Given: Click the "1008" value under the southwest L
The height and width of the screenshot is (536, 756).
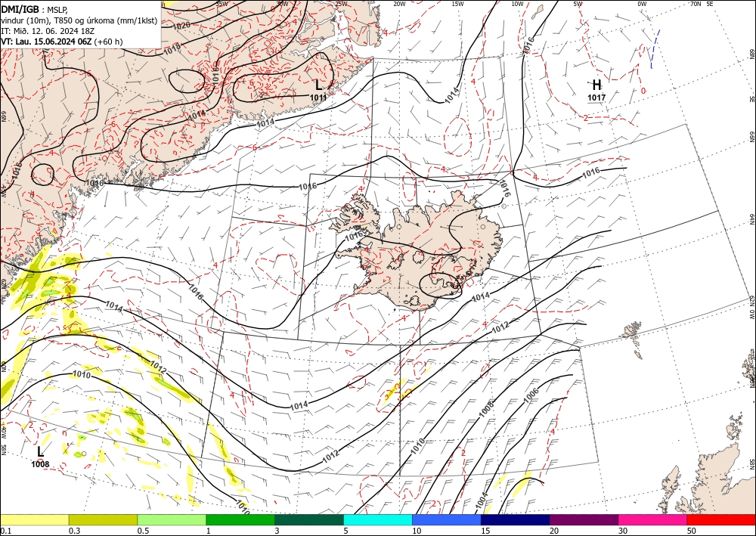Looking at the screenshot, I should (x=41, y=464).
